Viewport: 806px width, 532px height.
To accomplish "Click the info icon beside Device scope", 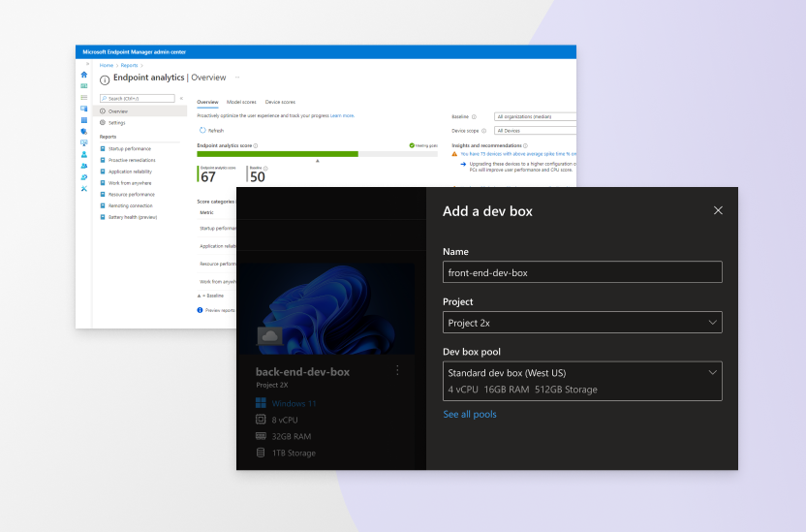I will tap(485, 130).
